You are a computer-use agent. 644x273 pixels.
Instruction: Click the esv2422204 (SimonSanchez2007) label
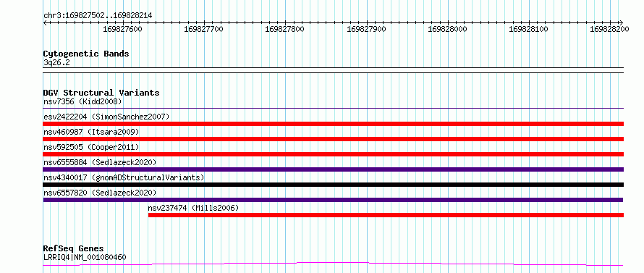pyautogui.click(x=106, y=117)
